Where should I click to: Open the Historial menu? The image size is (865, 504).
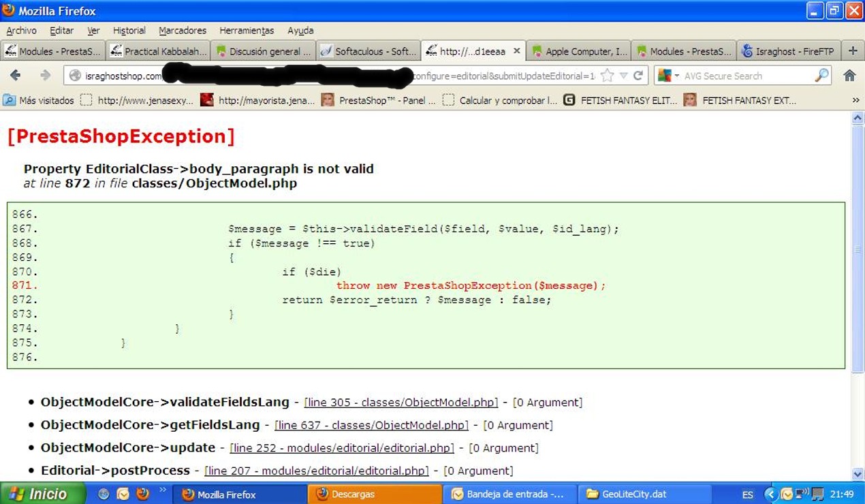tap(129, 31)
